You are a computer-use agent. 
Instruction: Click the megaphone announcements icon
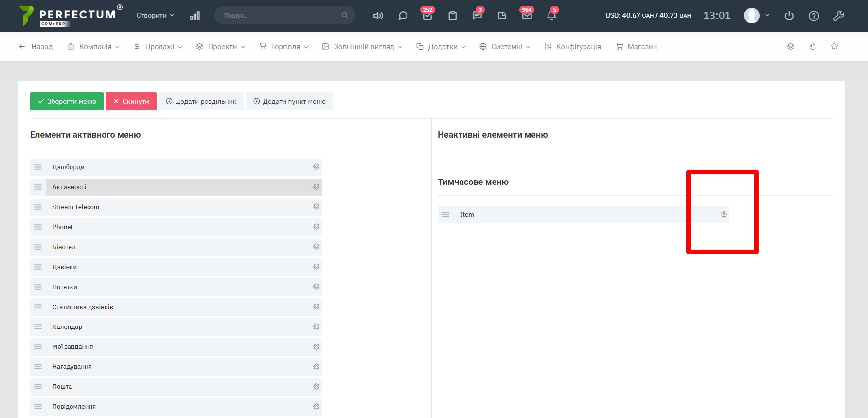[x=378, y=16]
